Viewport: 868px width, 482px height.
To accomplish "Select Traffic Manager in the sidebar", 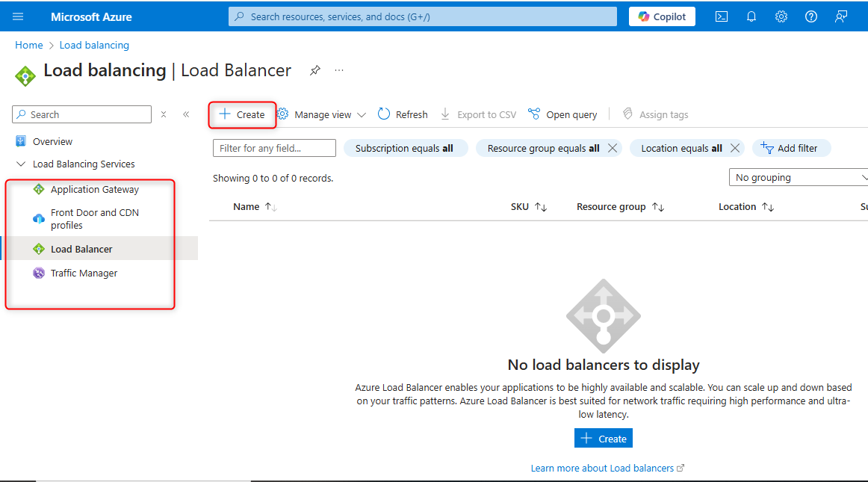I will click(x=84, y=274).
